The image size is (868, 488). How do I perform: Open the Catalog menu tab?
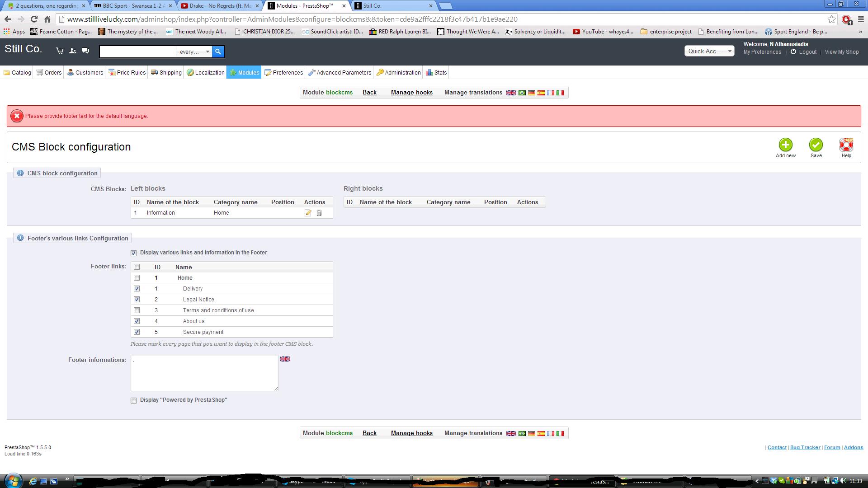pyautogui.click(x=17, y=73)
